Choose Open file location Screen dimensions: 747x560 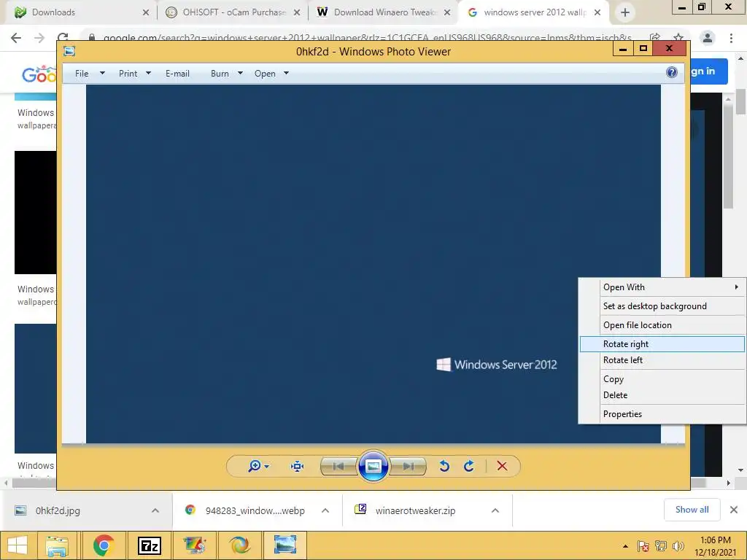coord(662,325)
